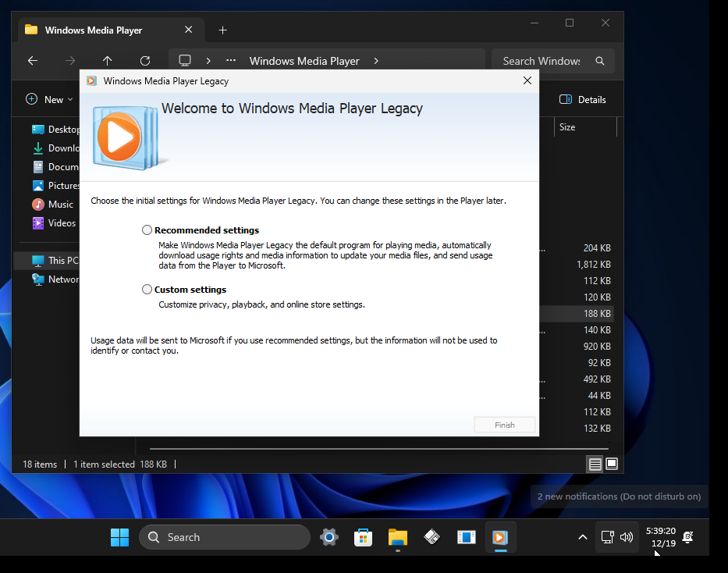Select Network in the navigation pane
Viewport: 728px width, 573px height.
[x=55, y=279]
